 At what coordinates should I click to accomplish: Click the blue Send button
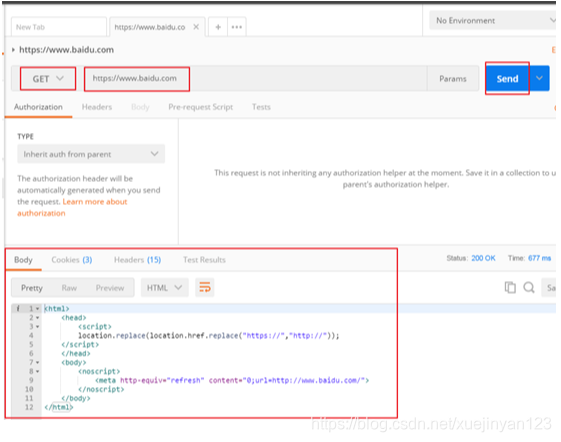click(507, 78)
